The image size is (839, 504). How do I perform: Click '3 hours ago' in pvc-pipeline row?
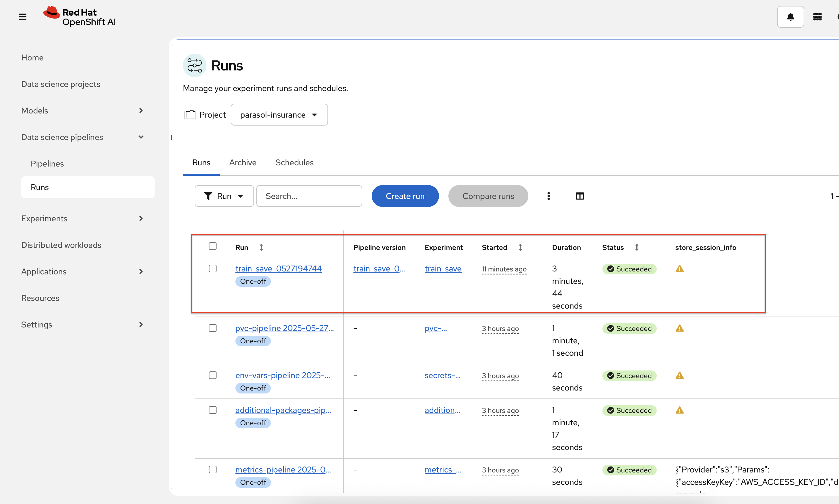(x=500, y=328)
